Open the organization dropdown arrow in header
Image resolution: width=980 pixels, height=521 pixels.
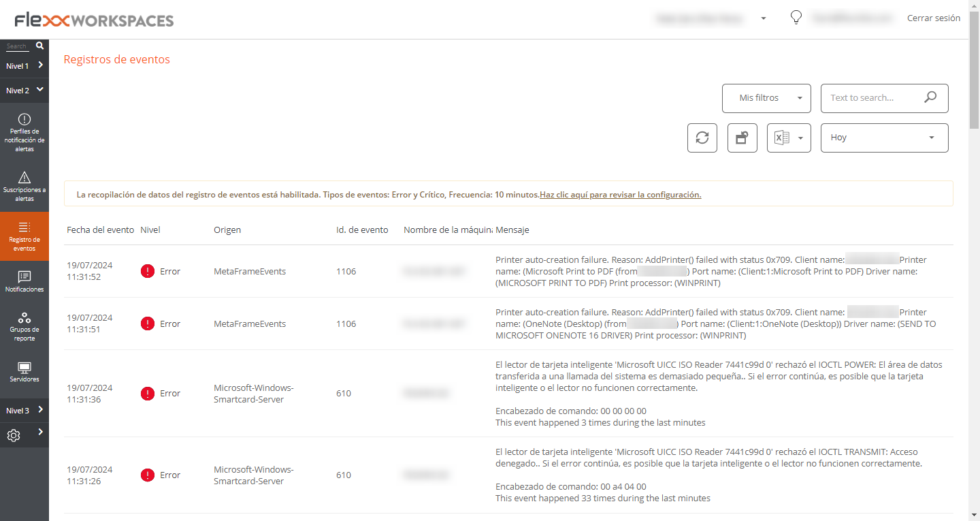tap(764, 18)
